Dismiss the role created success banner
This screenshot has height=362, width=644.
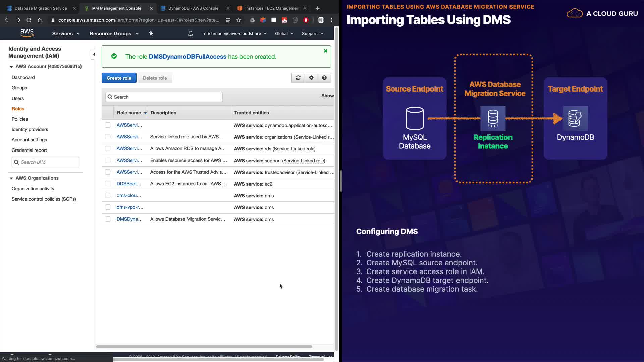325,51
